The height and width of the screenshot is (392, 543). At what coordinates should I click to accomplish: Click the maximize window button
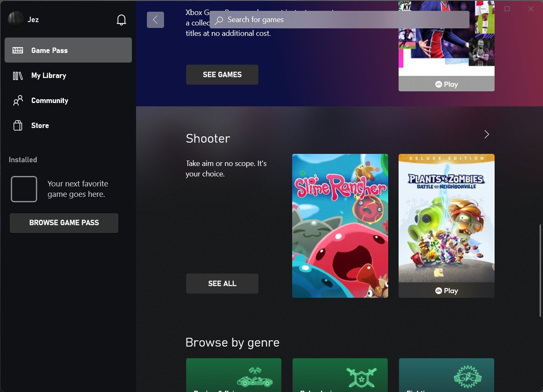point(507,9)
